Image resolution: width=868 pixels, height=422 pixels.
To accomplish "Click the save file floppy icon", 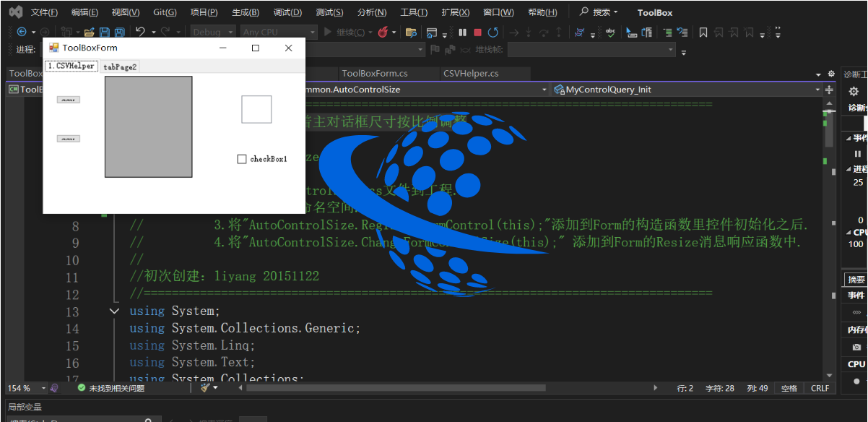I will coord(105,33).
